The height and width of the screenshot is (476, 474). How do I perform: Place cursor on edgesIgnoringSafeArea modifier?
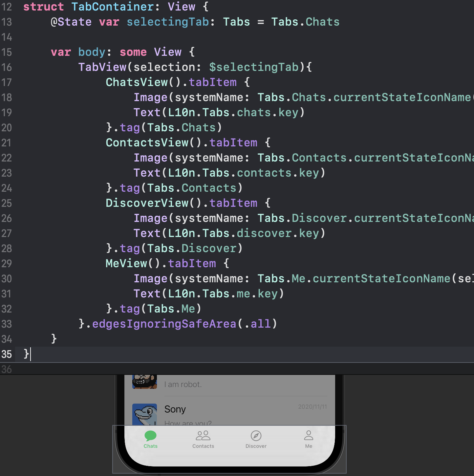click(164, 324)
